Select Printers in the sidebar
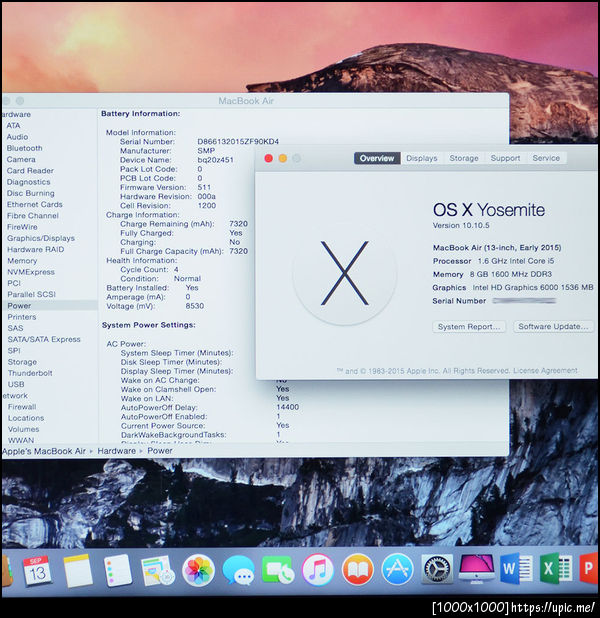Screen dimensions: 600x618 click(22, 317)
